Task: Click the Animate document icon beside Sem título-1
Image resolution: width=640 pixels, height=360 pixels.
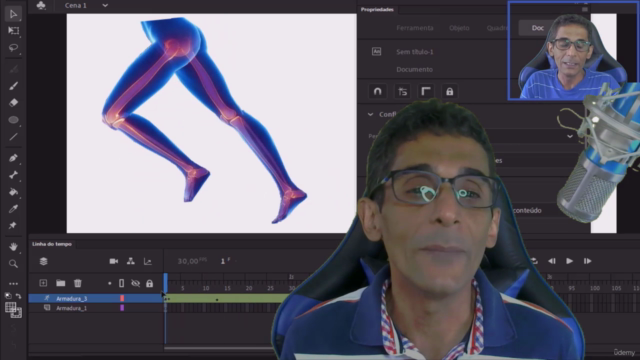Action: pyautogui.click(x=376, y=51)
